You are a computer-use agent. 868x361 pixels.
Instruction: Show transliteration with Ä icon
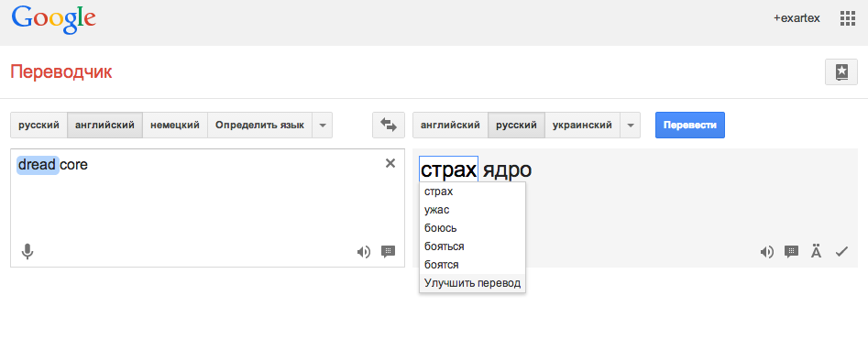tap(816, 251)
